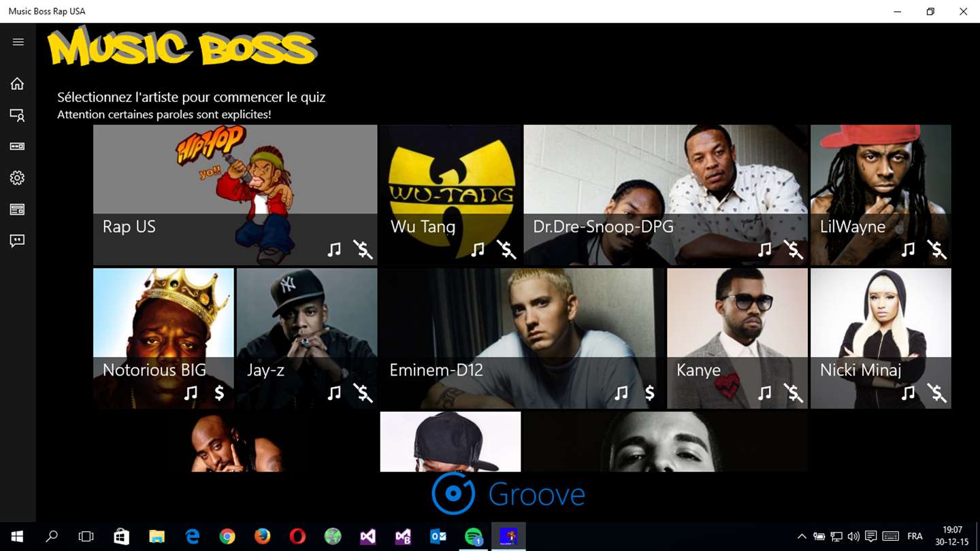
Task: Open taskbar search magnifier
Action: coord(51,537)
